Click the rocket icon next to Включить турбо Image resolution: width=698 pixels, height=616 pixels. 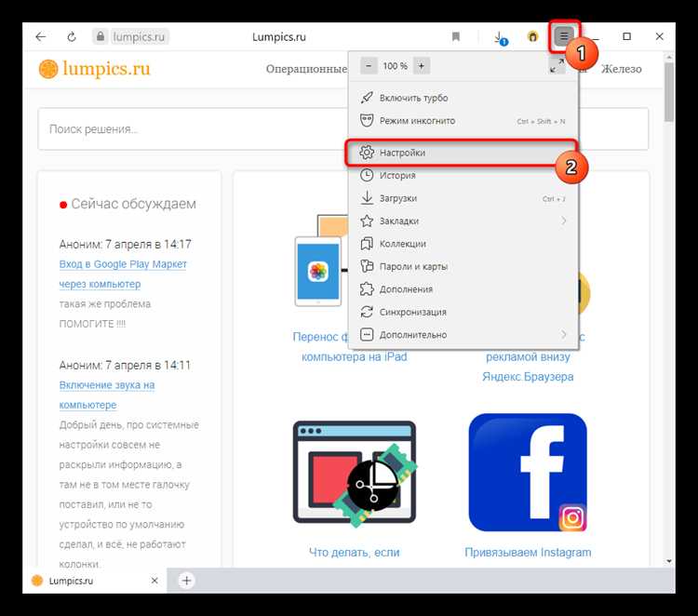tap(367, 98)
